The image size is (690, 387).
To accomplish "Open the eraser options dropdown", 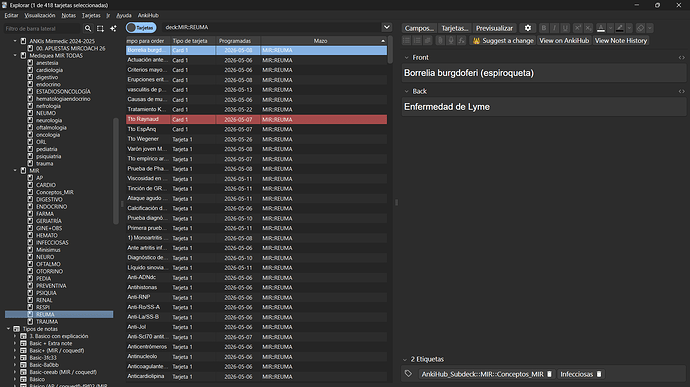I will [650, 28].
